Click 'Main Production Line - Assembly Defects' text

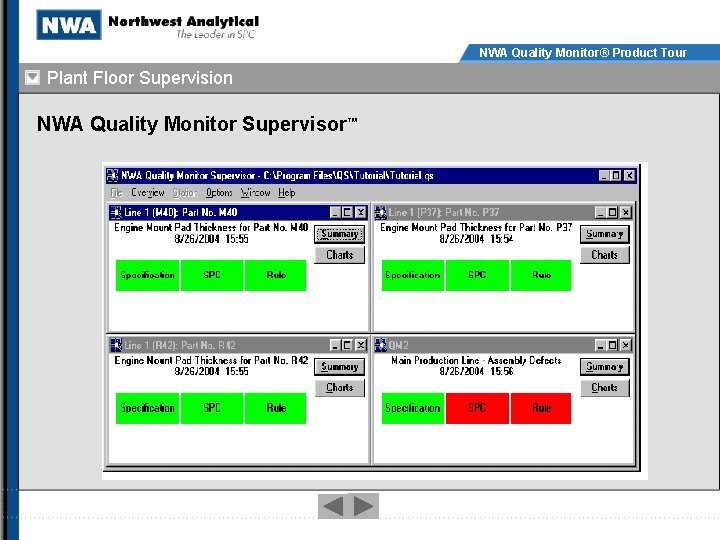pos(476,360)
